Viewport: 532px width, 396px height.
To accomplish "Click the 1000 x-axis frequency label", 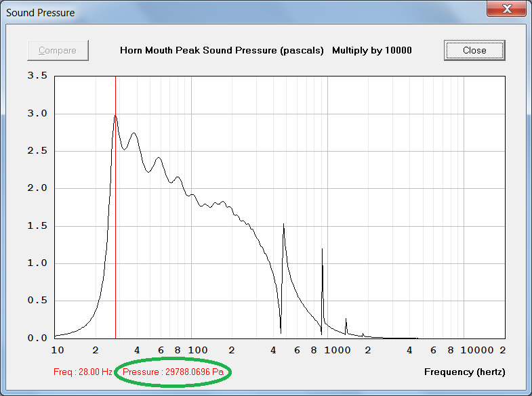I will 337,350.
